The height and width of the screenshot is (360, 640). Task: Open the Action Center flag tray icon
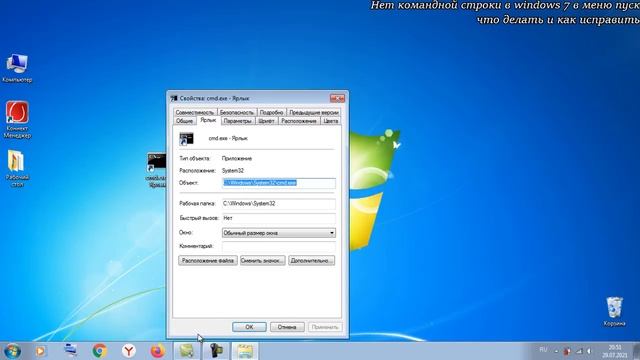(567, 351)
